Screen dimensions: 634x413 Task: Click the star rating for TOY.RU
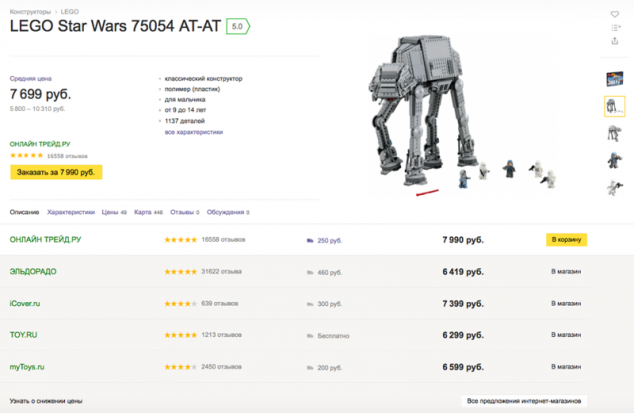(180, 336)
